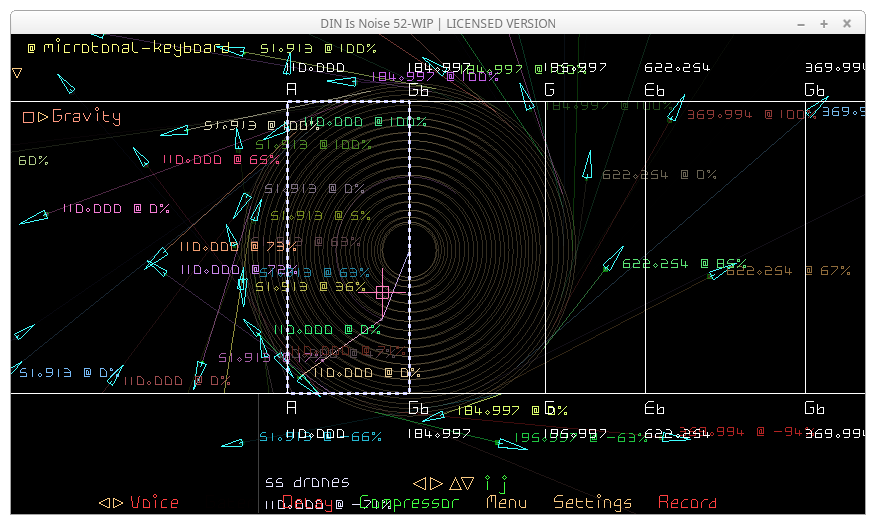Screen dimensions: 876x525
Task: Open the microtonal-keyboard instrument selector
Action: coord(128,48)
